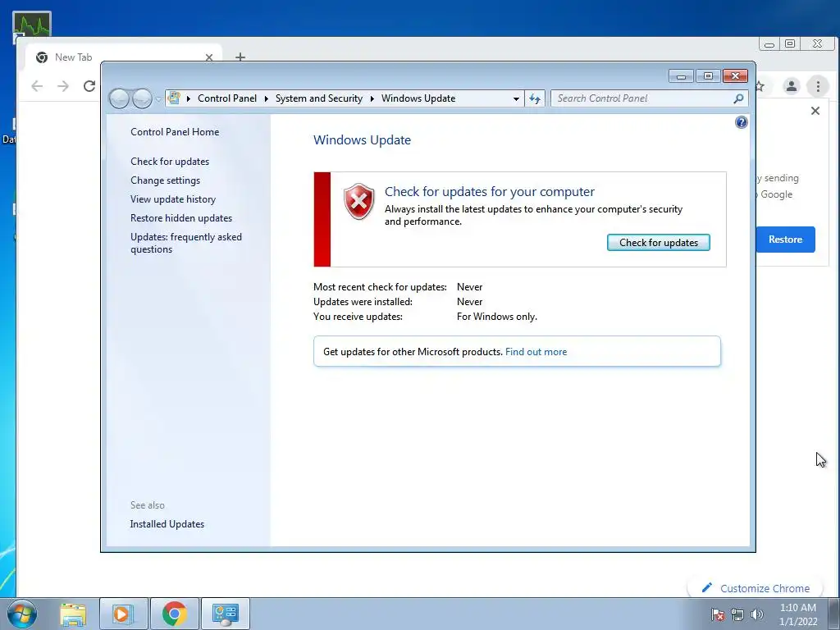Open Change settings in sidebar
Image resolution: width=840 pixels, height=630 pixels.
(x=165, y=180)
